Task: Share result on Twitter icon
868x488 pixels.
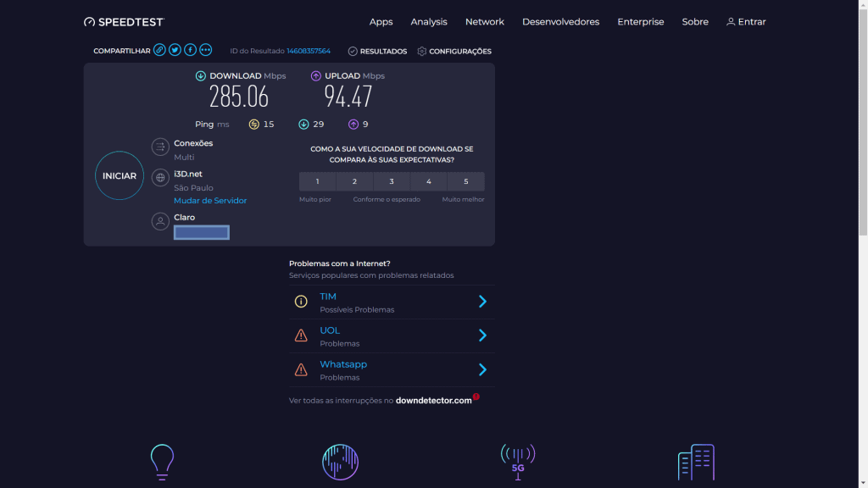Action: click(x=175, y=50)
